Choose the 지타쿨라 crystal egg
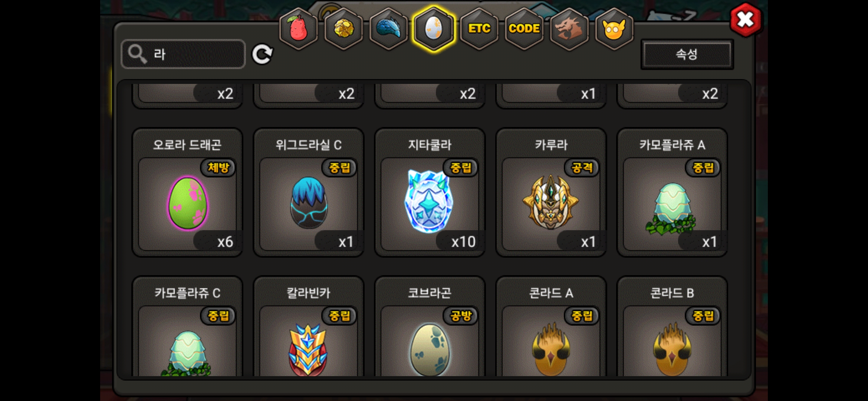This screenshot has width=868, height=401. tap(430, 192)
